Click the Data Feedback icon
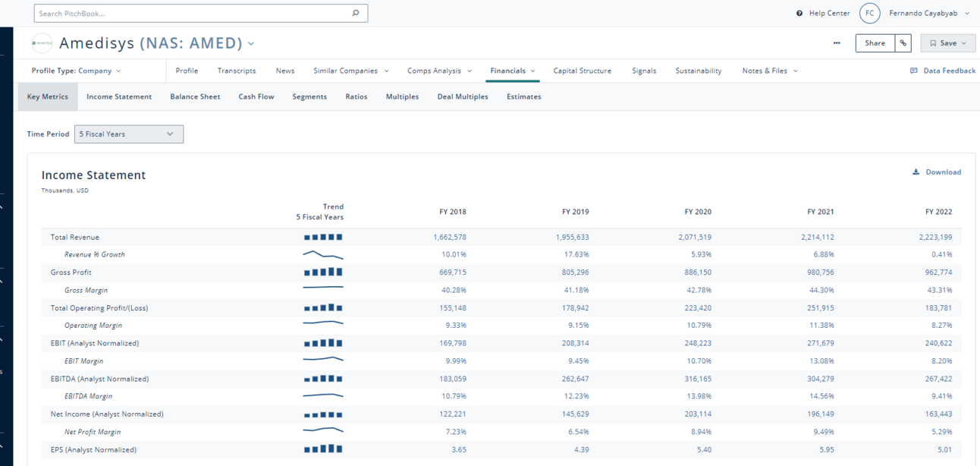 pos(913,71)
